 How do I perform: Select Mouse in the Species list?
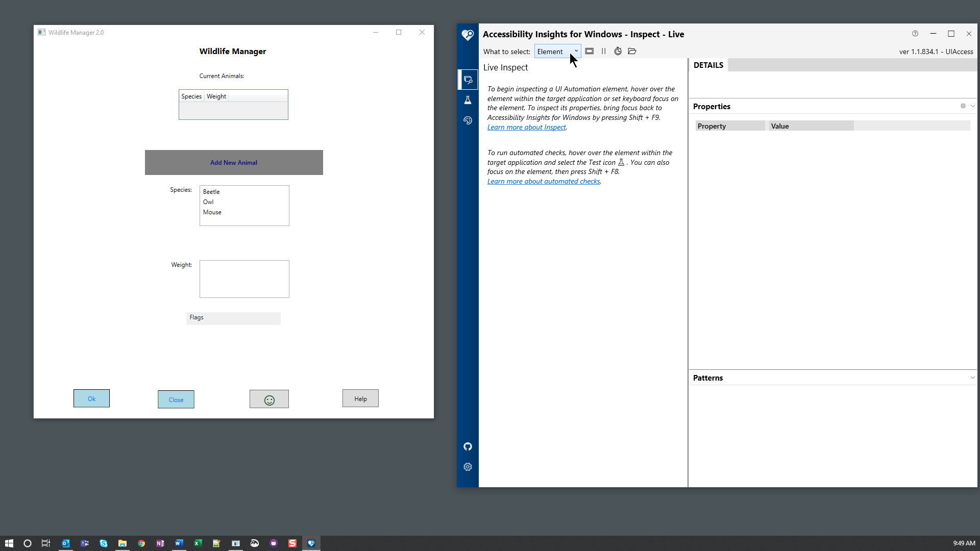point(244,212)
